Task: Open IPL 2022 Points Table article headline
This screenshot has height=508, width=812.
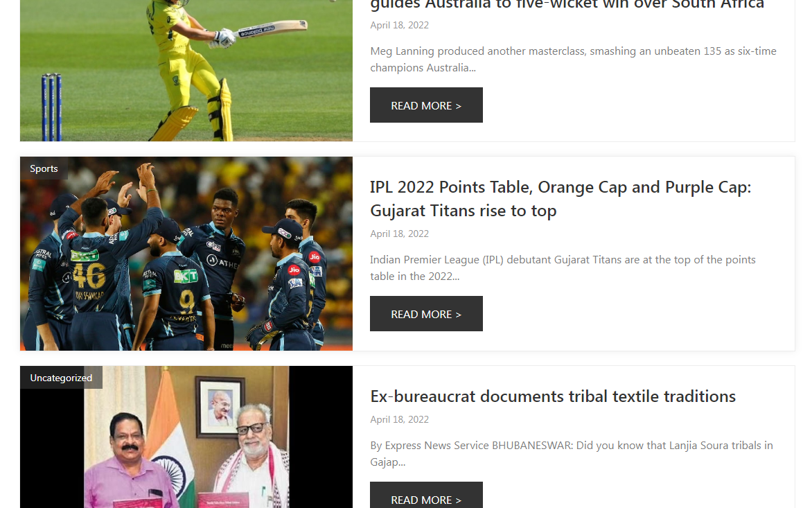Action: pyautogui.click(x=561, y=199)
